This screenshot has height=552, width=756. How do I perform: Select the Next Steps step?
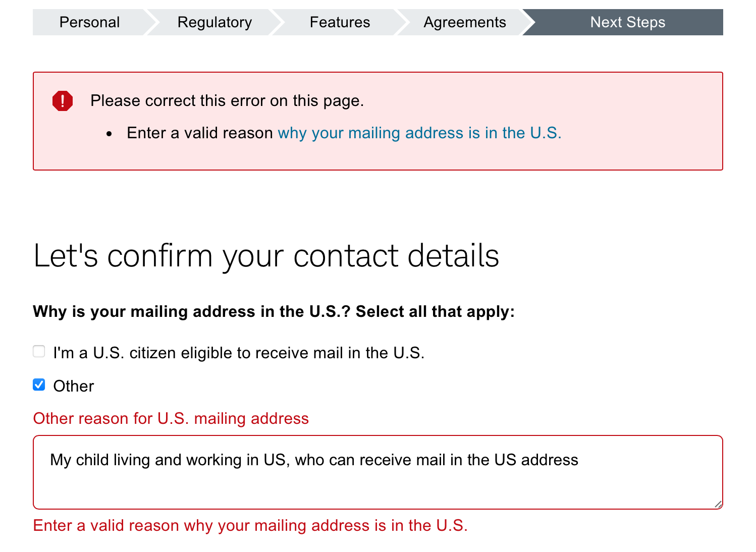627,22
